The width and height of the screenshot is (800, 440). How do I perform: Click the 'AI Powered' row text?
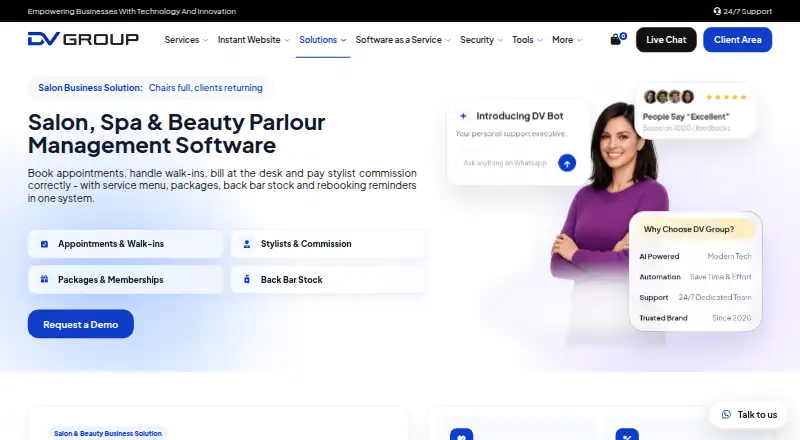659,256
